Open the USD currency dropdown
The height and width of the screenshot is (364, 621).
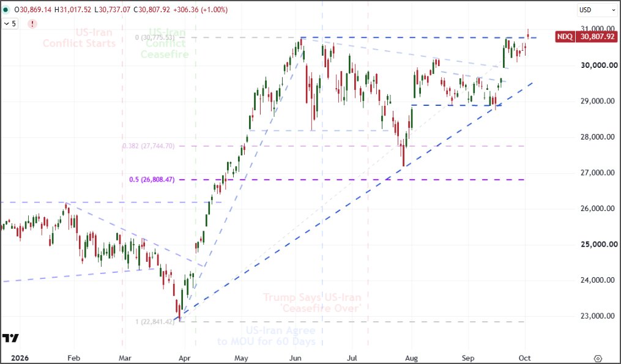coord(597,10)
